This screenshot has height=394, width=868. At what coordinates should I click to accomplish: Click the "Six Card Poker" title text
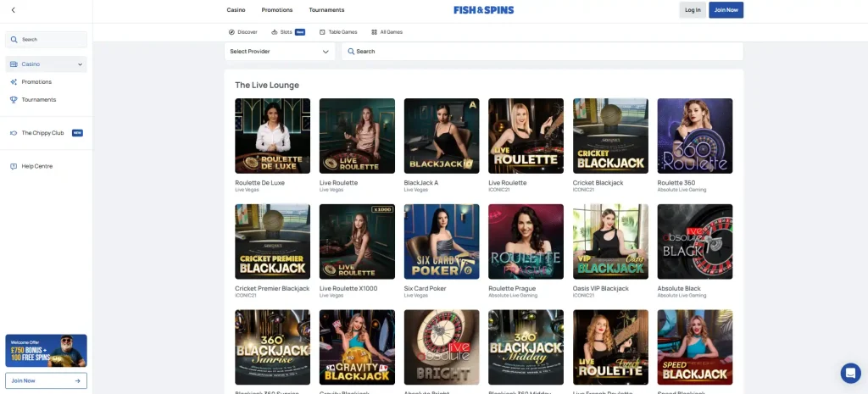click(426, 288)
